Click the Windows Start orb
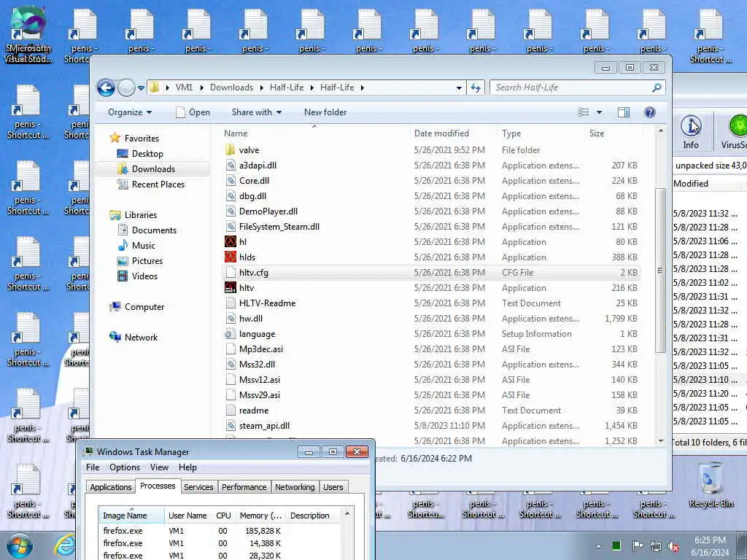 (20, 545)
